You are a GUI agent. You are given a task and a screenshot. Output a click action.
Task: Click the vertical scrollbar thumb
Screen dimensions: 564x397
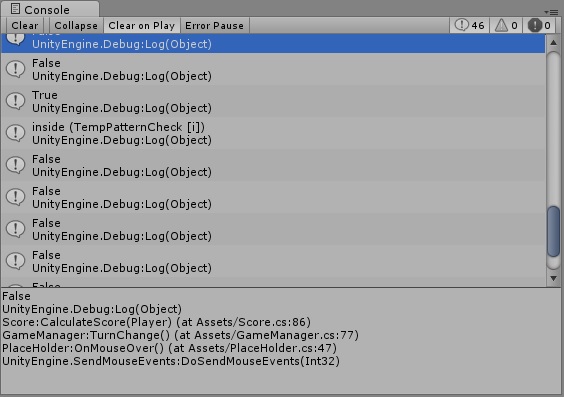pos(553,231)
